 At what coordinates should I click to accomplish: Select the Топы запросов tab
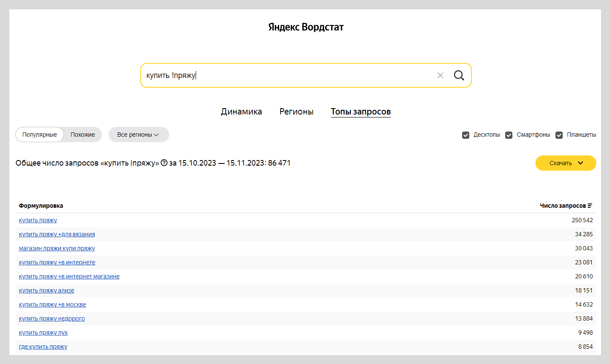361,112
